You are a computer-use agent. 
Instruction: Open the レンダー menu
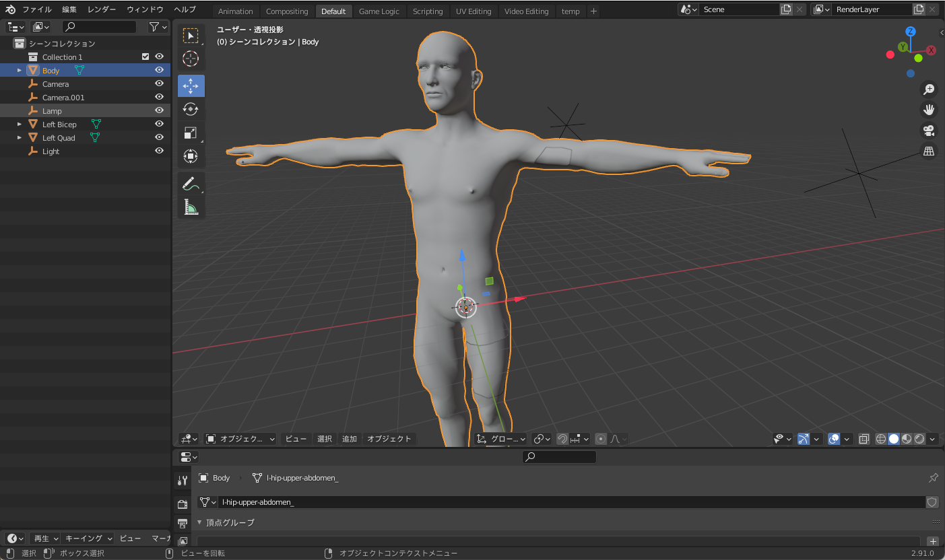pos(102,9)
